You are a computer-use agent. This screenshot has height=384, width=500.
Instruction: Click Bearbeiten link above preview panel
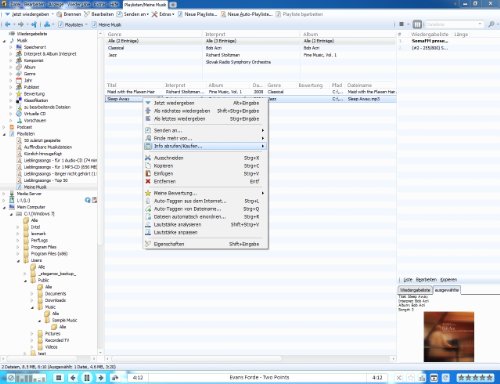click(x=426, y=280)
